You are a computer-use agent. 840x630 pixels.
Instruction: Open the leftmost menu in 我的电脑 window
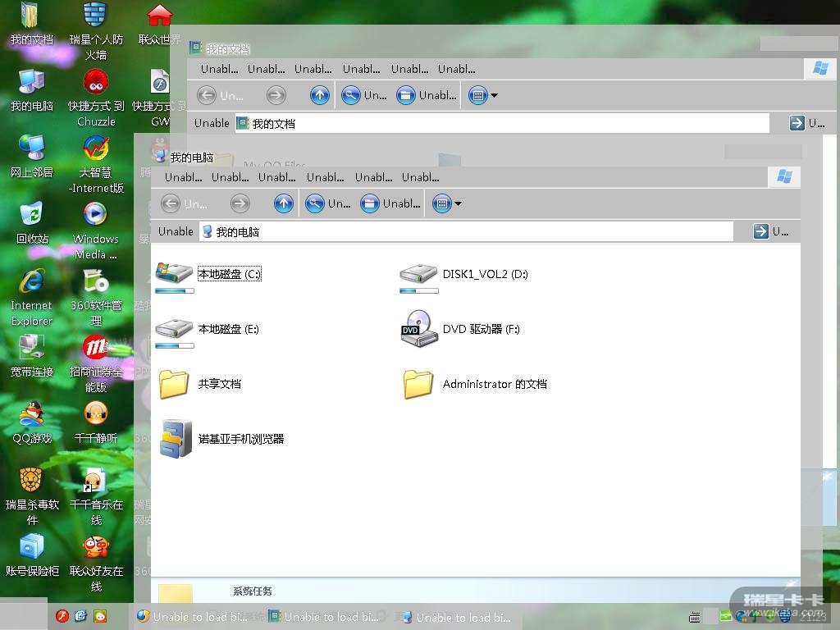[x=183, y=177]
